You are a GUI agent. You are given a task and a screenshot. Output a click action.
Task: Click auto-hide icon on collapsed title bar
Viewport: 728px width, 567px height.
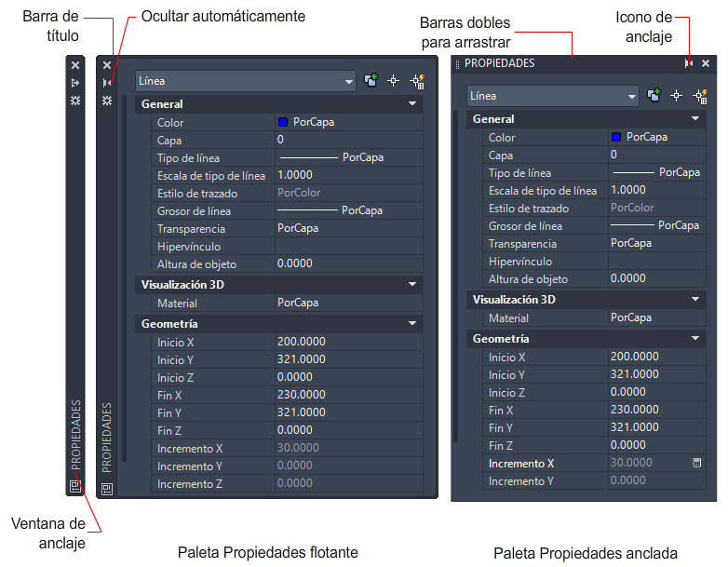tap(75, 83)
